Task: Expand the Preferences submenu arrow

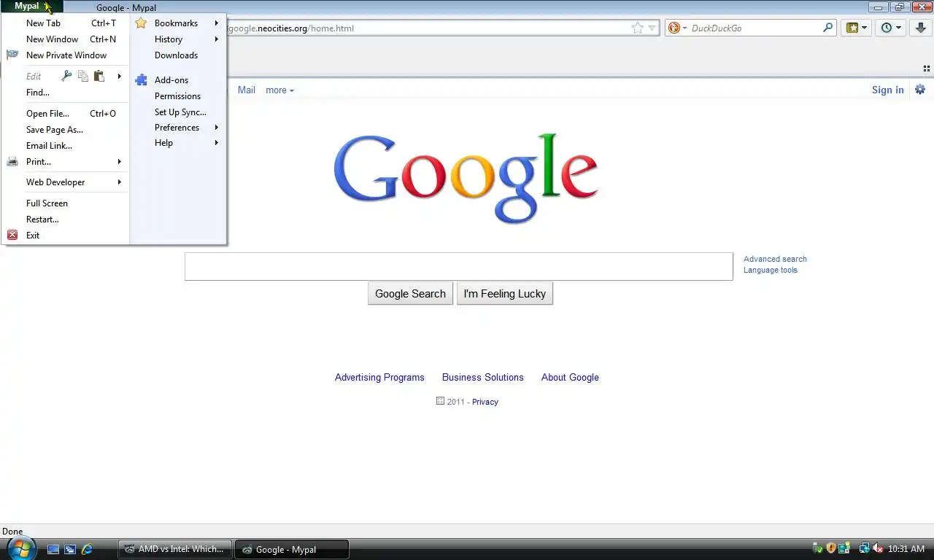Action: click(217, 128)
